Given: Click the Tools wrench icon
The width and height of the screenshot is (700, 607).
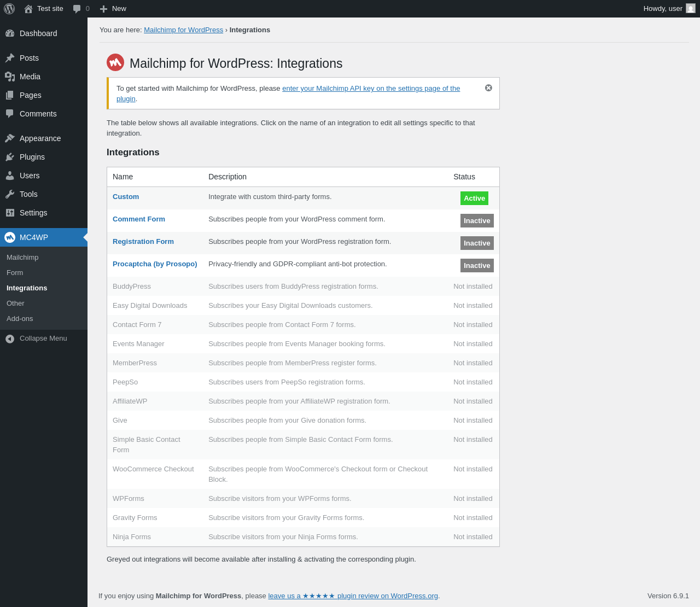Looking at the screenshot, I should 10,194.
